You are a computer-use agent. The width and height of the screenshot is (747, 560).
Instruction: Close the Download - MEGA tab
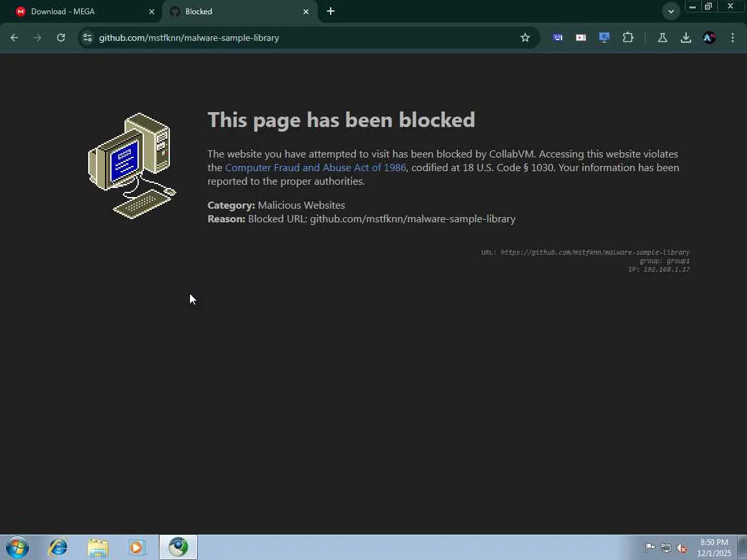(152, 12)
